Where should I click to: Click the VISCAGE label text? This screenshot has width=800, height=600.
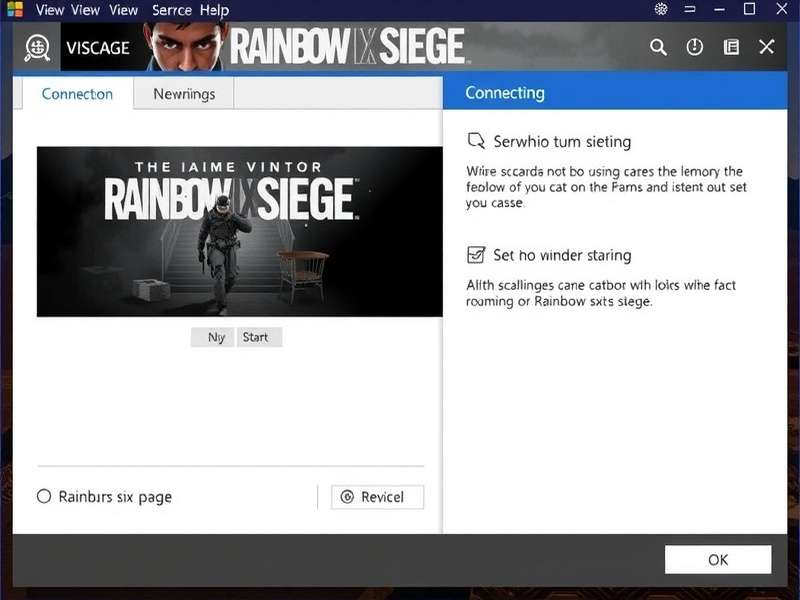click(x=98, y=48)
